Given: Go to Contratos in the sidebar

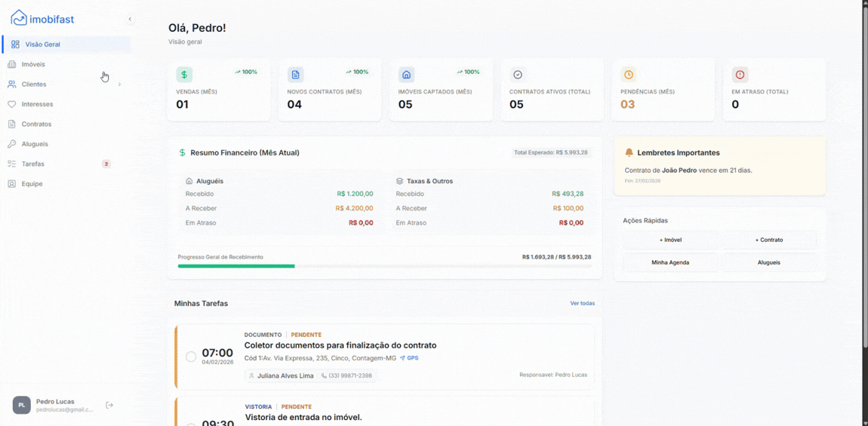Looking at the screenshot, I should pyautogui.click(x=36, y=124).
